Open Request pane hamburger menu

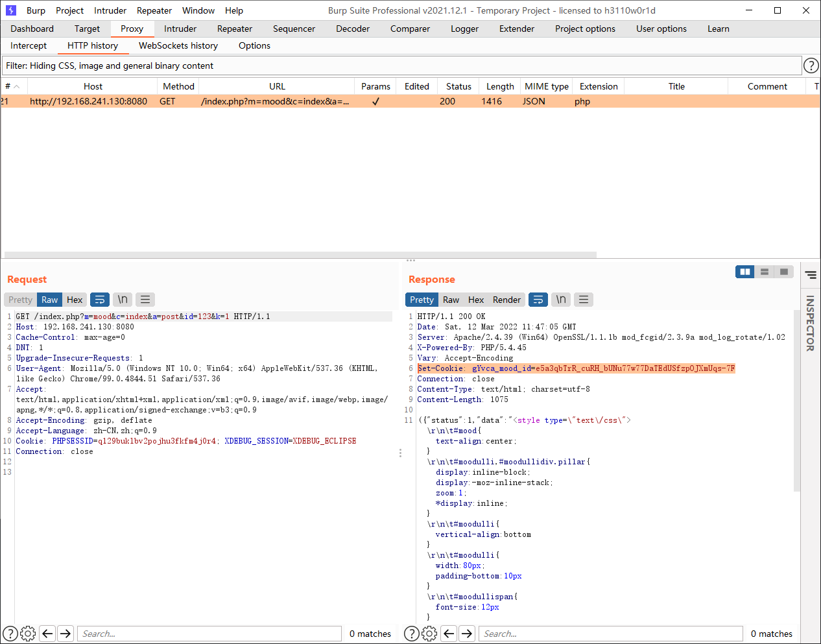pos(145,300)
